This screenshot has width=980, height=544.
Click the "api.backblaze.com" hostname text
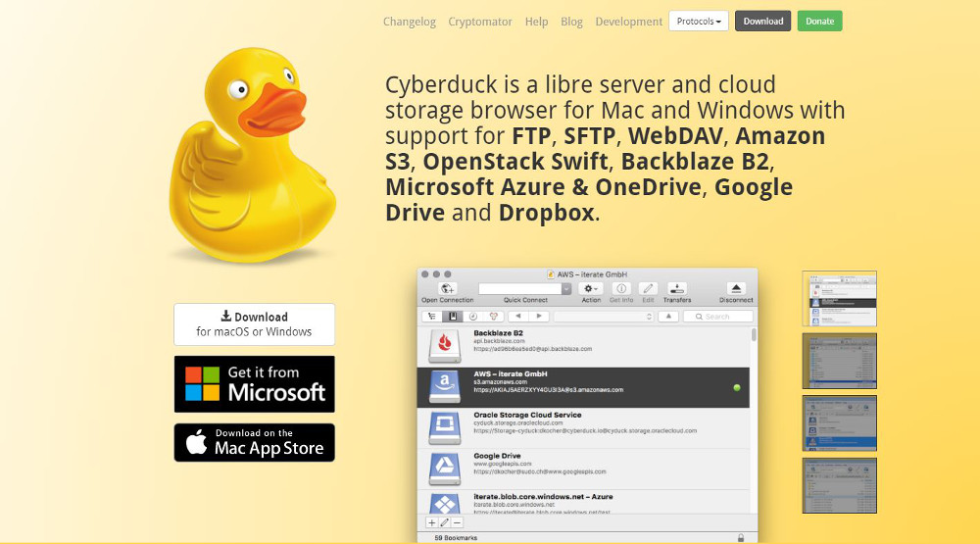(x=499, y=341)
